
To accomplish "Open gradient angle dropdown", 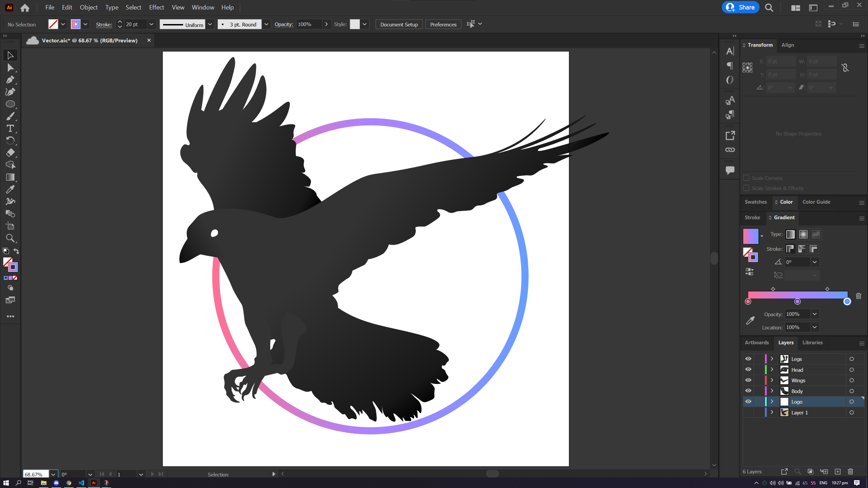I will 814,262.
